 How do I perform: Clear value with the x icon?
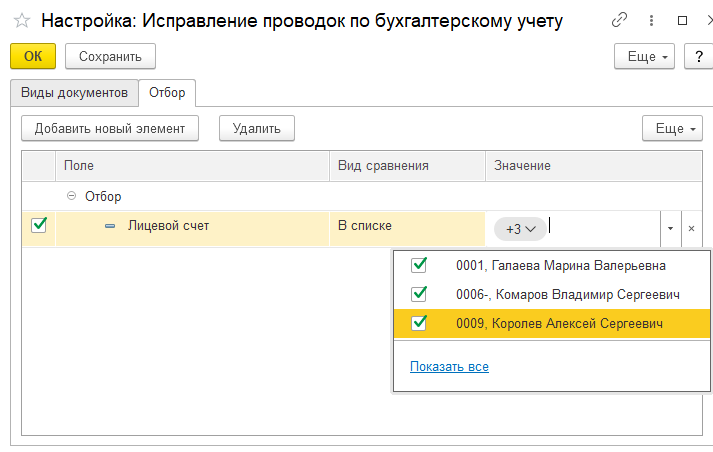click(691, 229)
